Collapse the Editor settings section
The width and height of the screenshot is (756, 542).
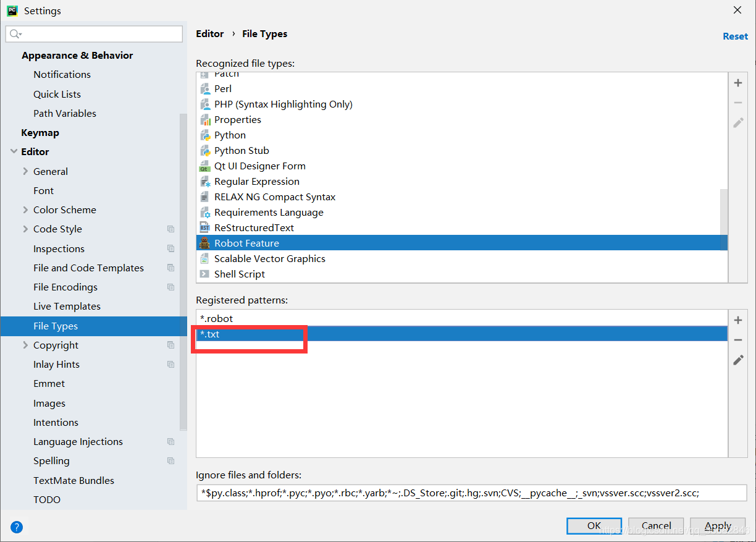(14, 151)
